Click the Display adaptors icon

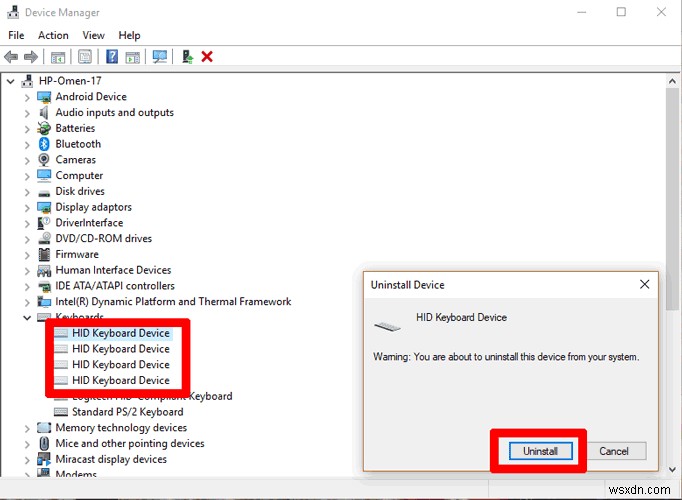pos(44,207)
